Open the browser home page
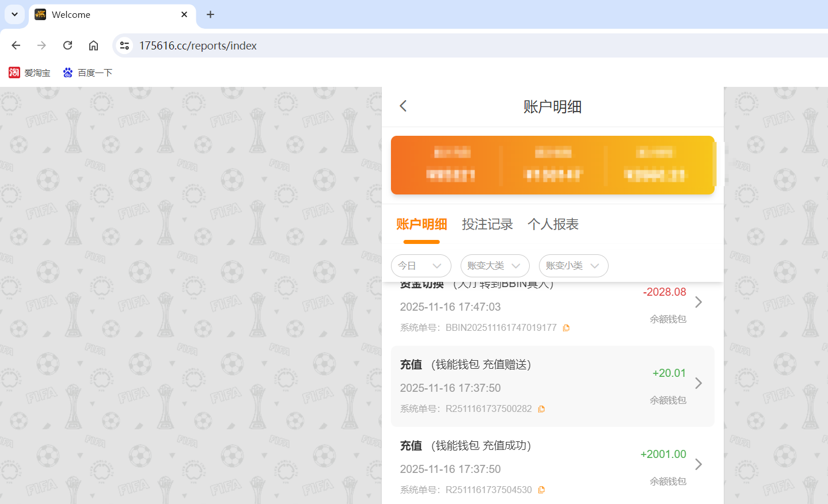 [93, 45]
